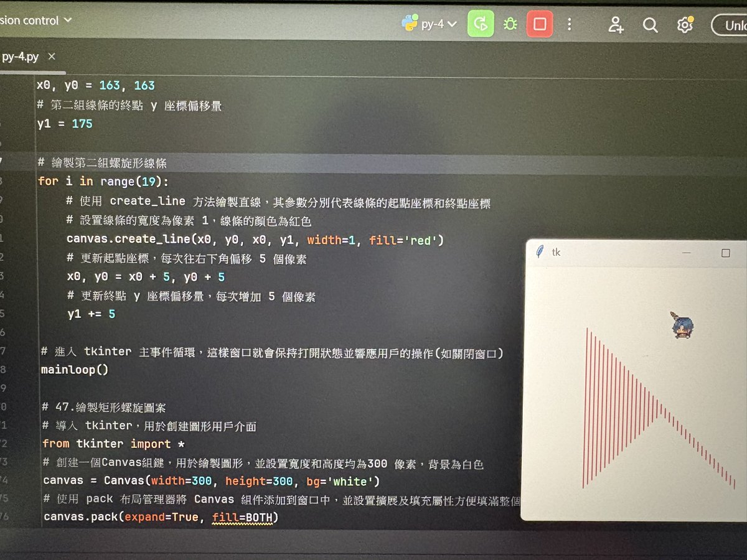Click the Python logo beside the run configuration
This screenshot has width=747, height=560.
coord(411,22)
